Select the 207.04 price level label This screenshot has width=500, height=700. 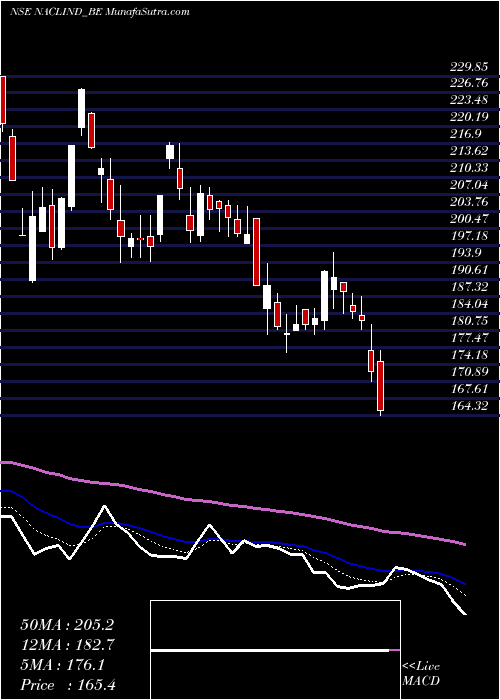click(x=469, y=185)
